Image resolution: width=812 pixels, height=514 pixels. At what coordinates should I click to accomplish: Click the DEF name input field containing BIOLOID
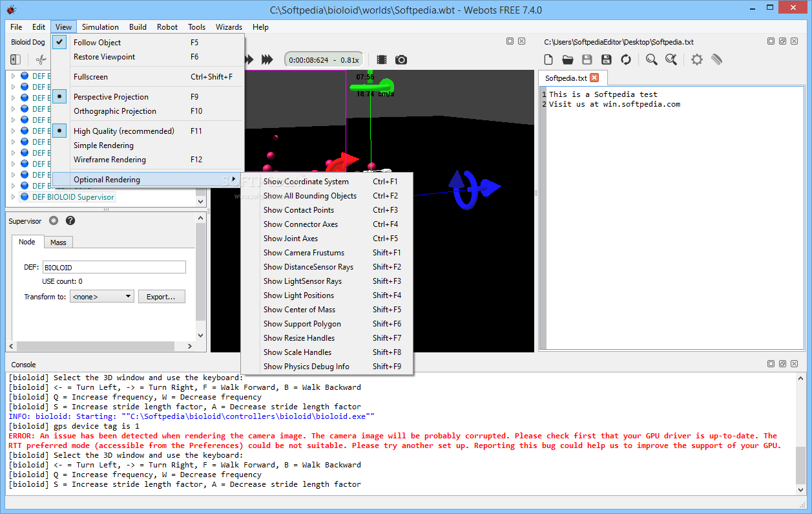pyautogui.click(x=114, y=267)
